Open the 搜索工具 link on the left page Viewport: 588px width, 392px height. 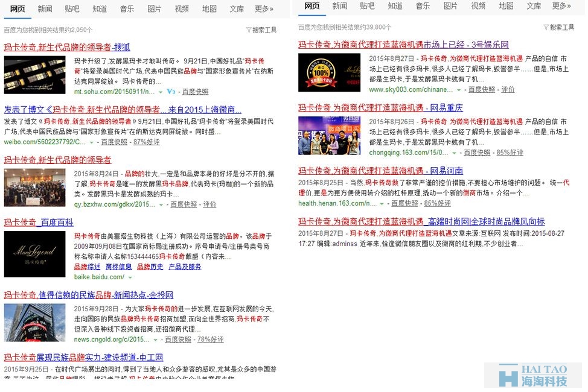264,30
